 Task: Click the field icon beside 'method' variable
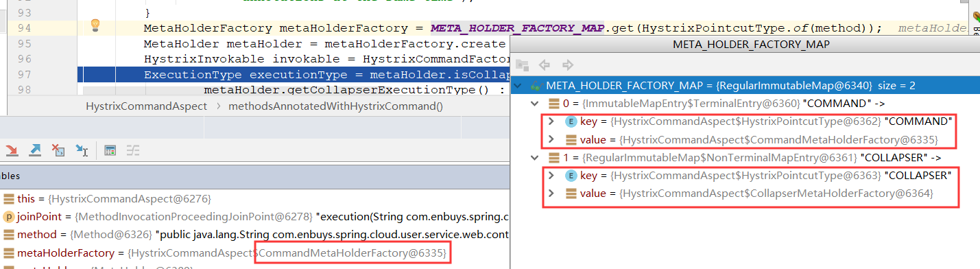[9, 235]
